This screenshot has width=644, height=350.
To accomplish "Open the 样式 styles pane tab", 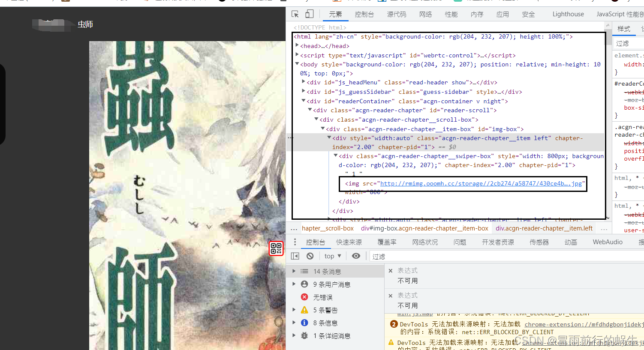I will [624, 29].
